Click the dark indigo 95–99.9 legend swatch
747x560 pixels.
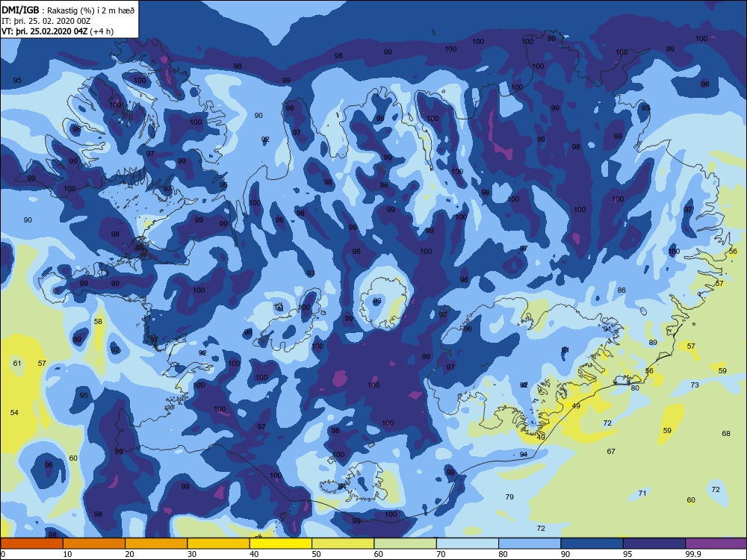tap(654, 544)
